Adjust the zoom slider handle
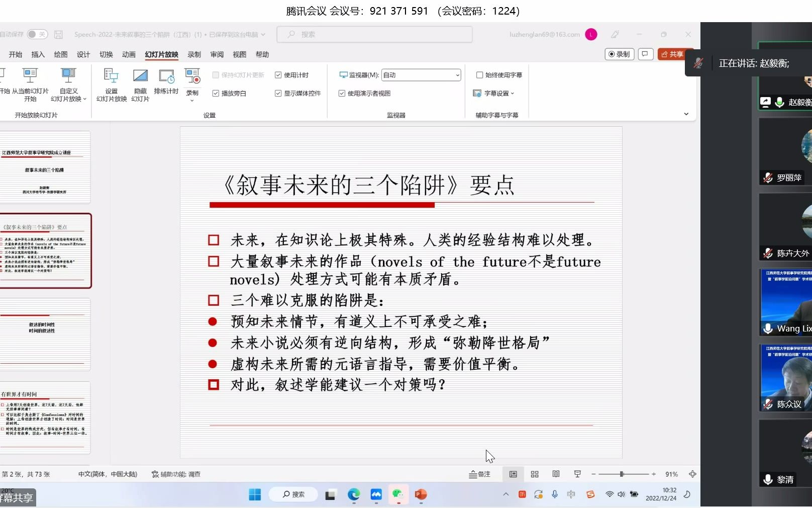Screen dimensions: 812x508 coord(622,474)
